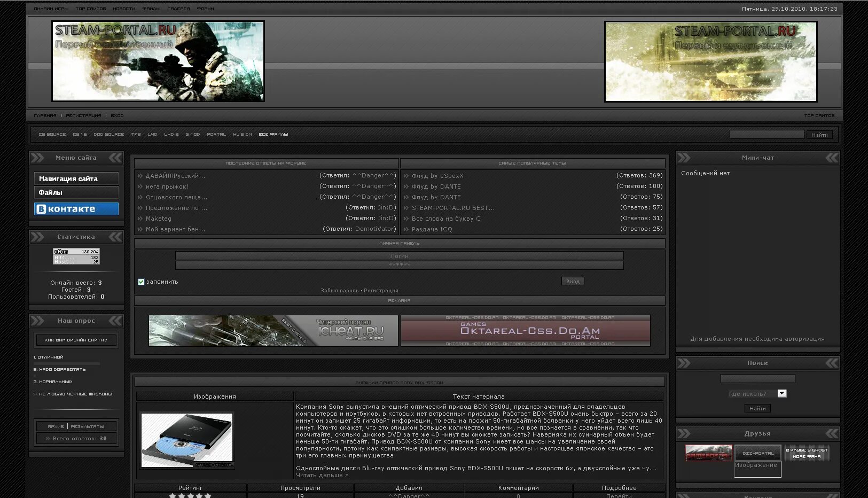Open popular topic 'Раздача ICQ'
The height and width of the screenshot is (498, 868).
coord(432,229)
